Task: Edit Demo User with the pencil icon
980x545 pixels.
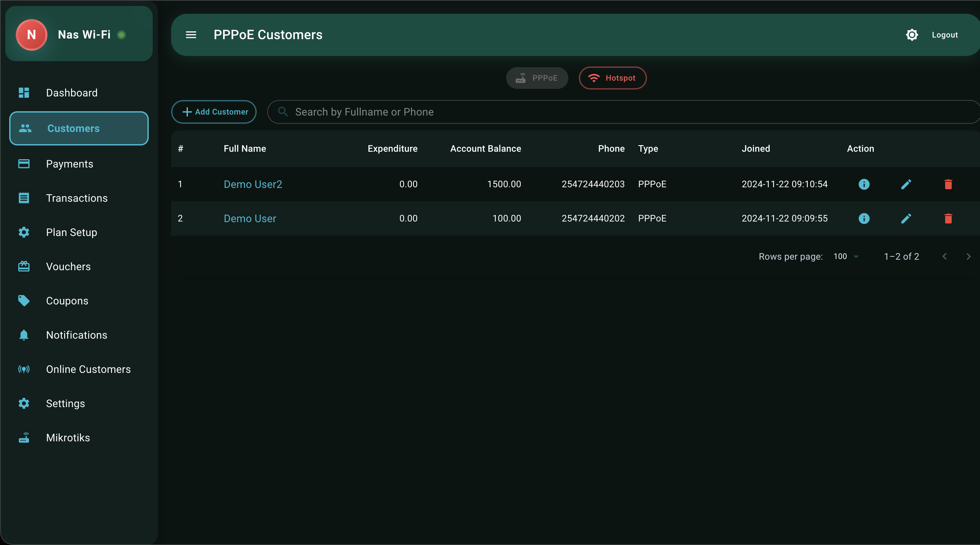Action: (907, 219)
